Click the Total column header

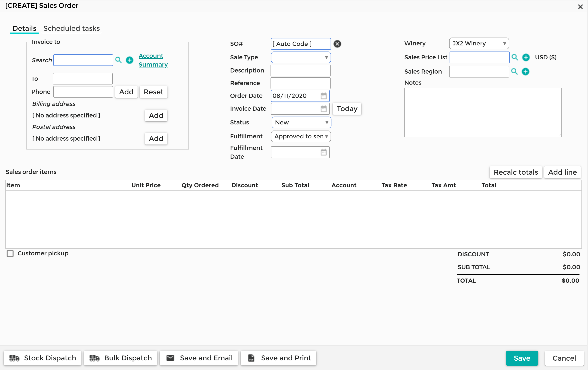coord(489,185)
